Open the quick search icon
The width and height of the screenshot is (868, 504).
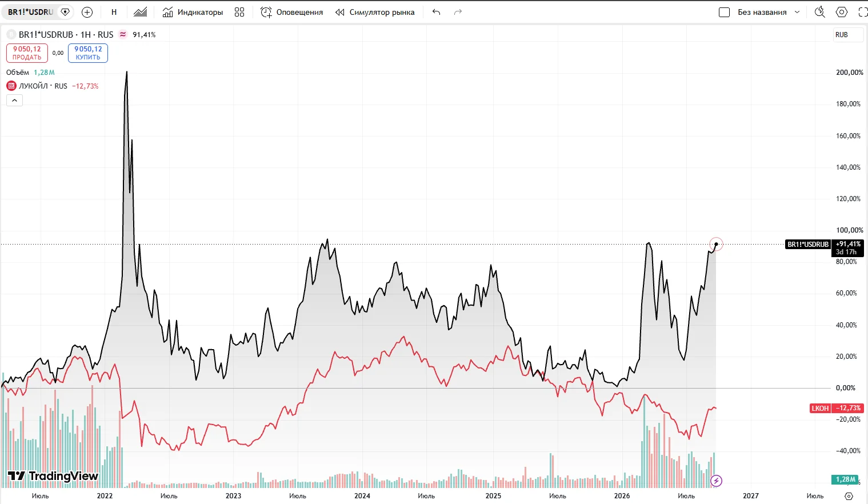820,12
